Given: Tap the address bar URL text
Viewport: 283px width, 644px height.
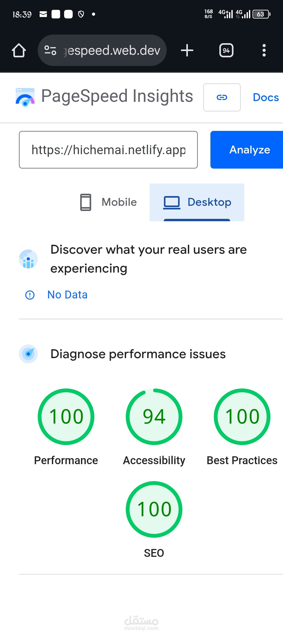Looking at the screenshot, I should click(x=112, y=50).
